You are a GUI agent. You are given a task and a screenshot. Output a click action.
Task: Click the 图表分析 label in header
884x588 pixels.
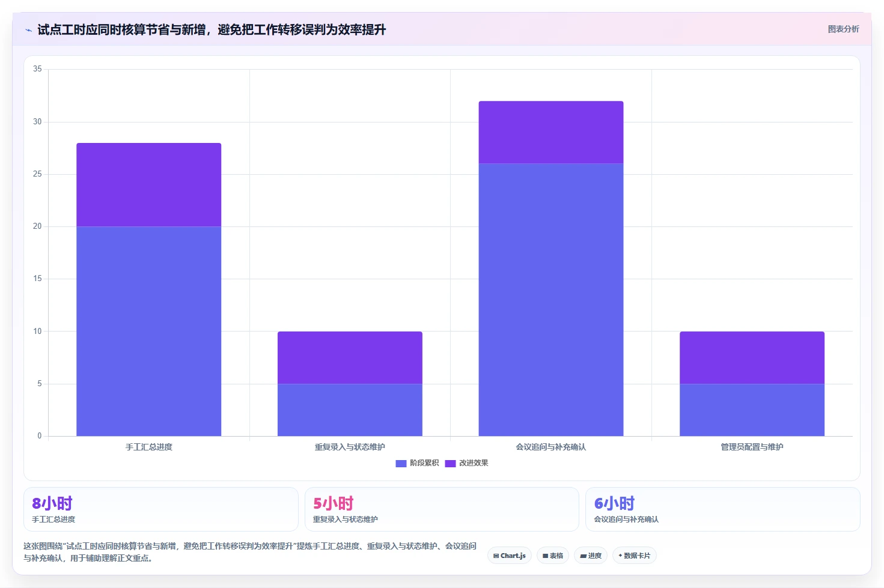tap(843, 29)
